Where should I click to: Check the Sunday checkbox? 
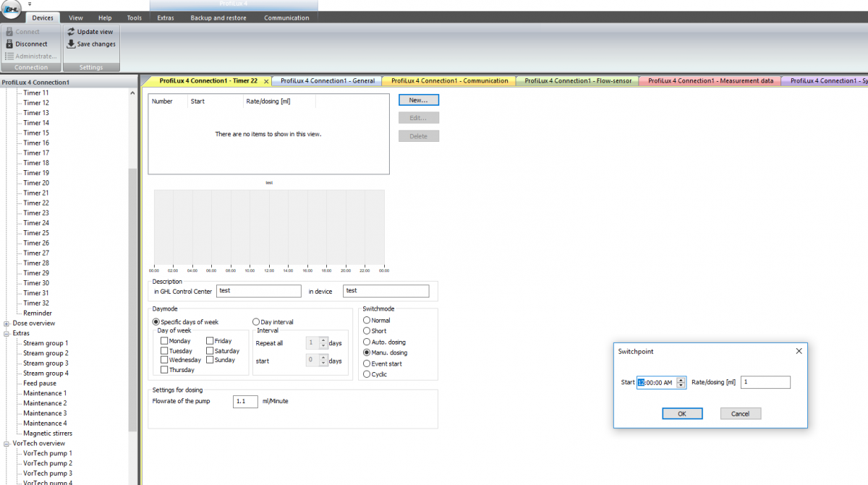210,360
